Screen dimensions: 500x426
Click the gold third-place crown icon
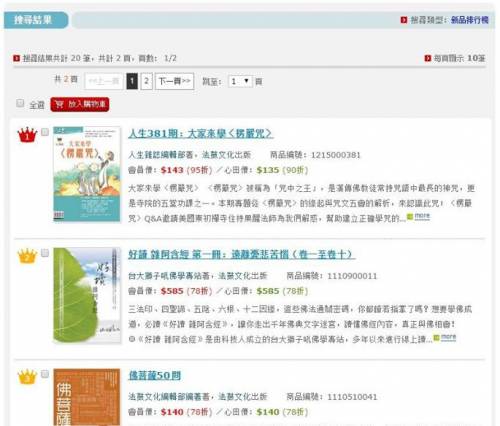pos(27,377)
